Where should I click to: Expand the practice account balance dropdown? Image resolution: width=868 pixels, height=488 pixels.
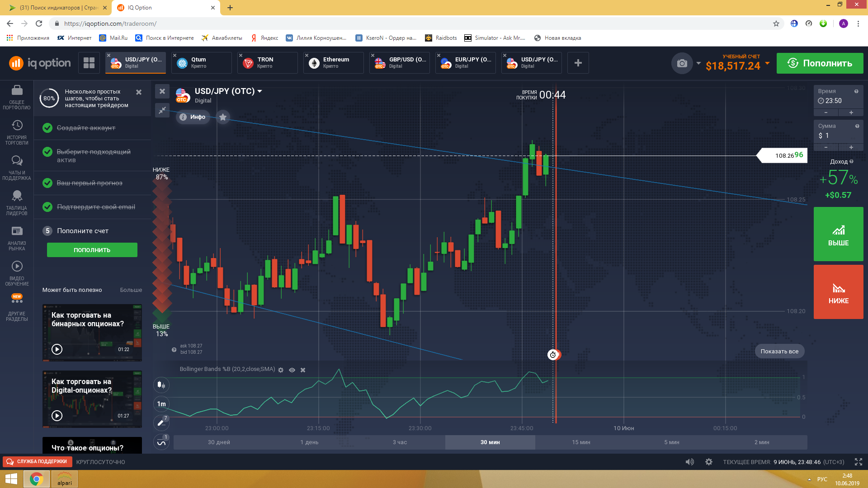(767, 63)
